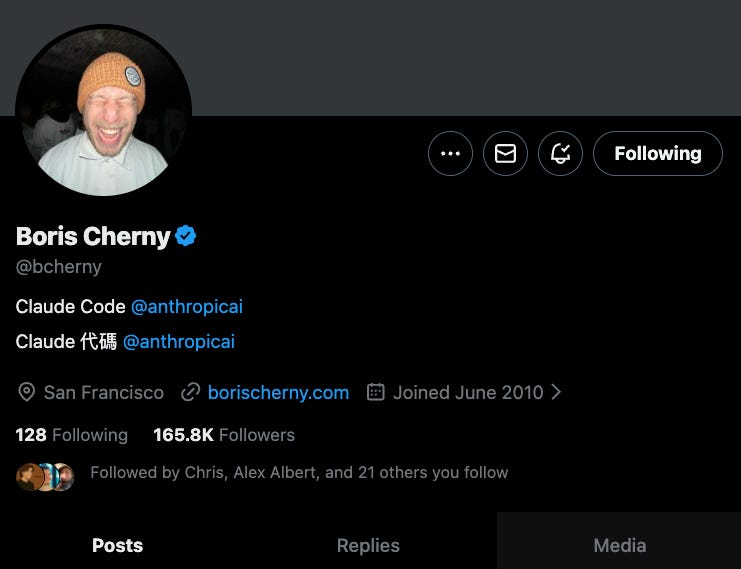
Task: Toggle the notification bell icon
Action: [x=560, y=154]
